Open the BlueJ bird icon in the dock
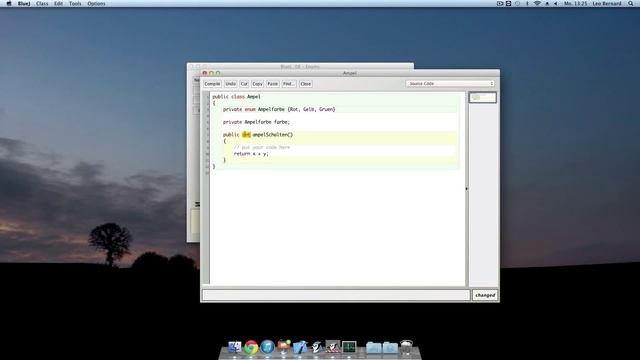 point(316,347)
